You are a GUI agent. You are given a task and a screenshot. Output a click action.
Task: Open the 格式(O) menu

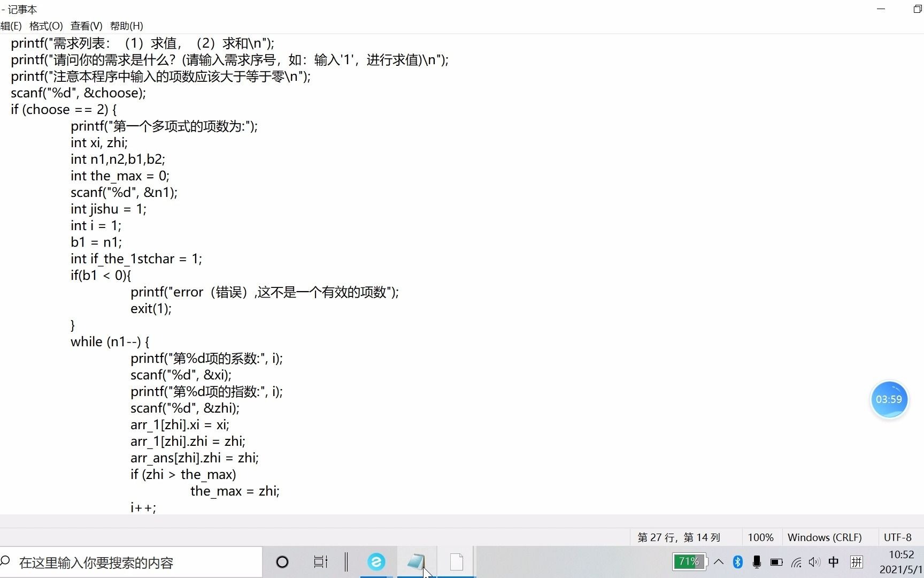46,26
